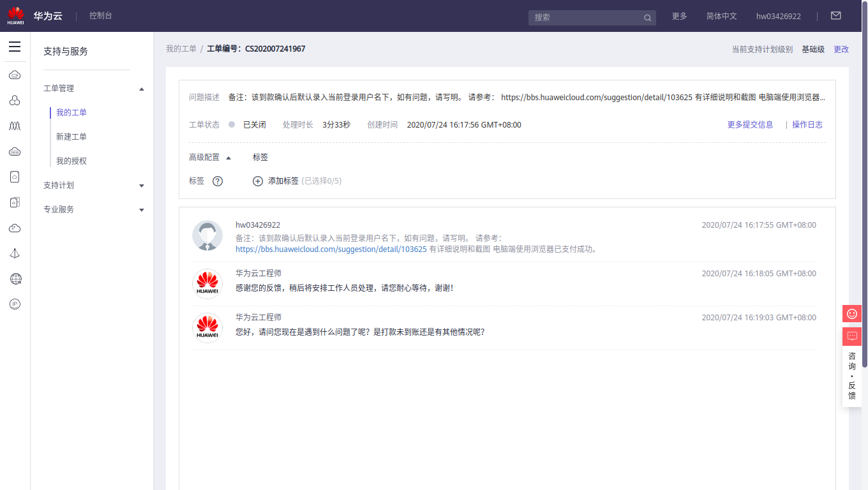This screenshot has height=490, width=868.
Task: Click the red smiley feedback icon
Action: (x=852, y=314)
